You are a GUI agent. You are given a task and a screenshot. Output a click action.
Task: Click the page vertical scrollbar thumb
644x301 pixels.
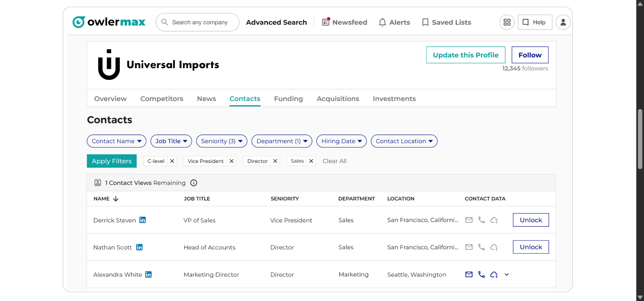click(x=640, y=139)
